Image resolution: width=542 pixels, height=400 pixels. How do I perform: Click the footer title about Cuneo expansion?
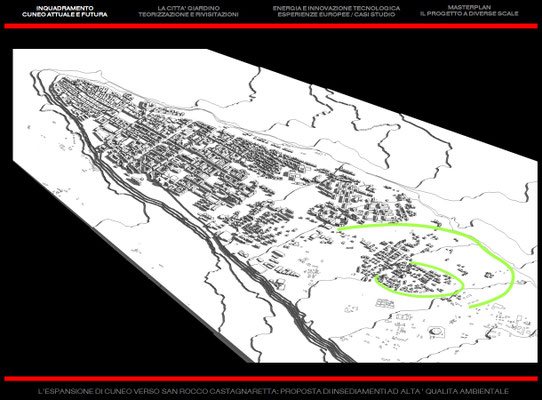[273, 391]
